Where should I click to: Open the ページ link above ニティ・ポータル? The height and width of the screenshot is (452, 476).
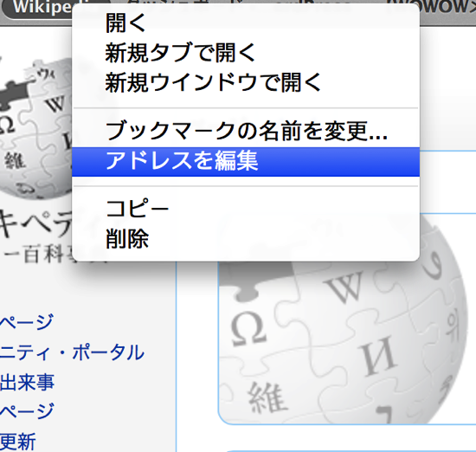[27, 322]
